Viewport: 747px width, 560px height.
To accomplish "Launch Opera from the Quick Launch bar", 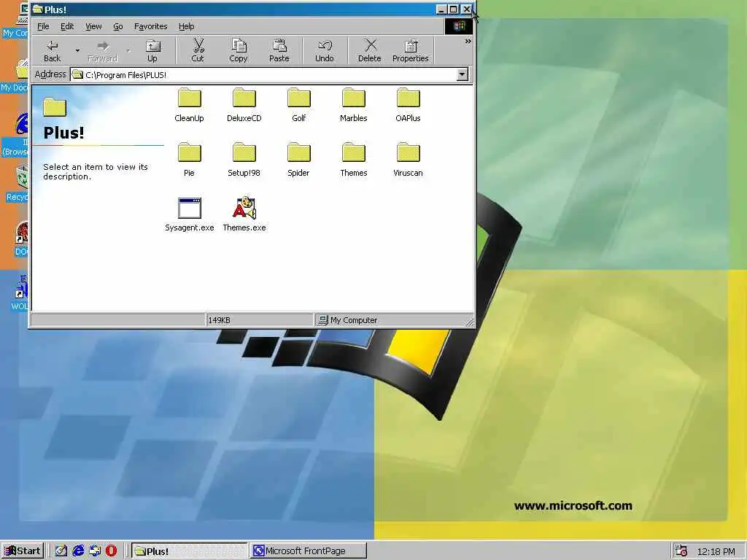I will coord(112,551).
